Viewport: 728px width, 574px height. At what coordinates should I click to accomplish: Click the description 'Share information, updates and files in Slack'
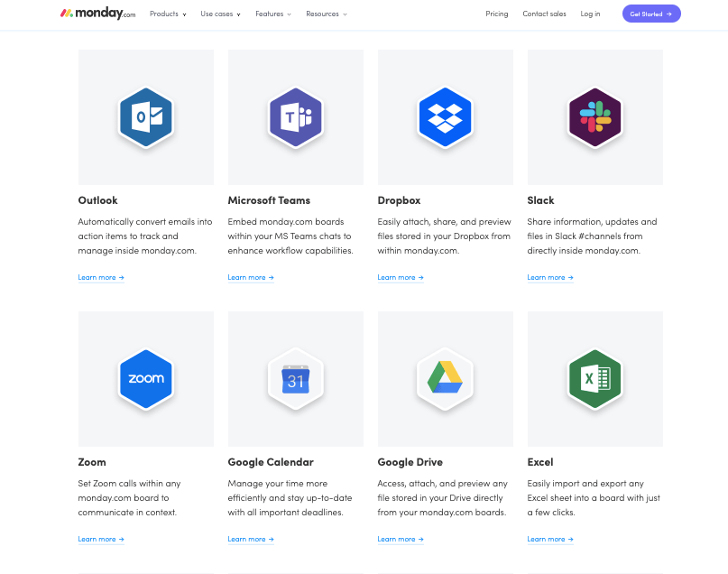pos(592,236)
